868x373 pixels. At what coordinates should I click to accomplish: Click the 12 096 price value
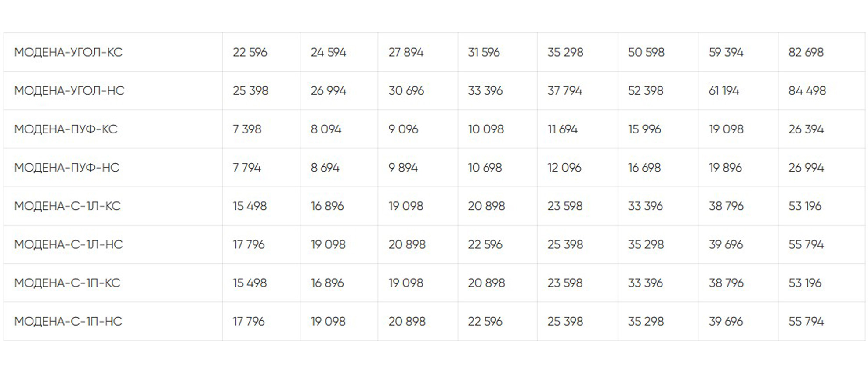coord(564,168)
